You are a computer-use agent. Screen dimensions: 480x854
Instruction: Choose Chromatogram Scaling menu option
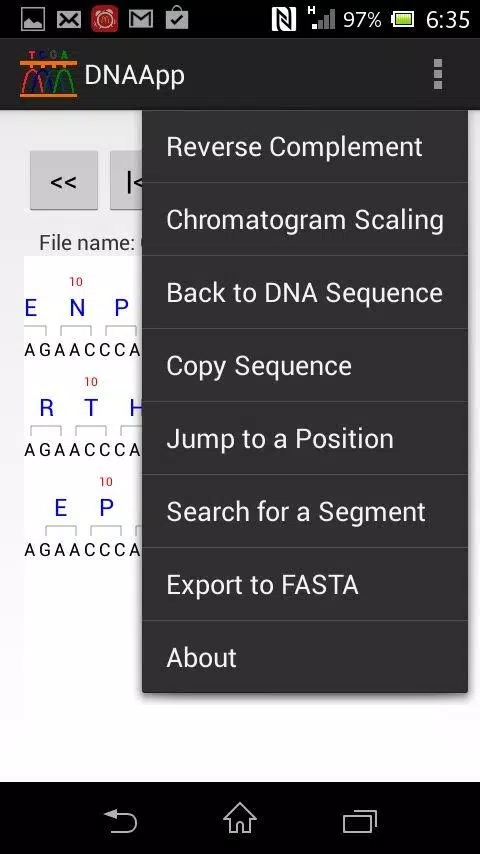305,219
